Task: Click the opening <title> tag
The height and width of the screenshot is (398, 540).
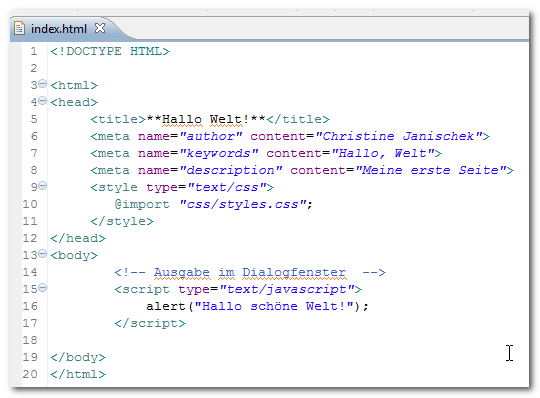Action: (x=118, y=119)
